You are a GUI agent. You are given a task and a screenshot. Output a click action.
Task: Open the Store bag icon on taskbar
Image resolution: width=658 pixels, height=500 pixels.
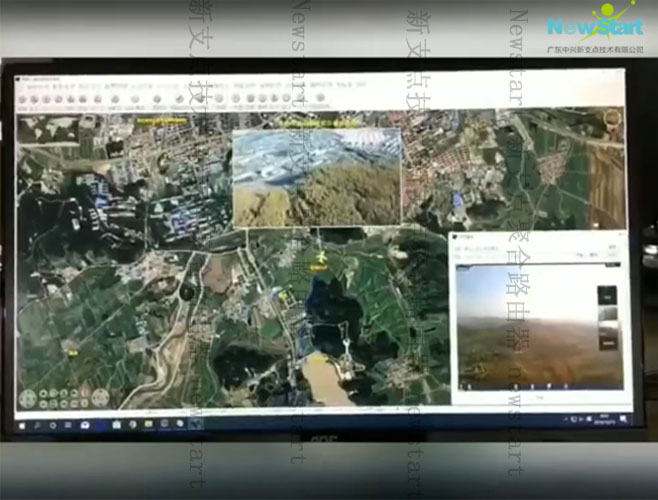[117, 425]
